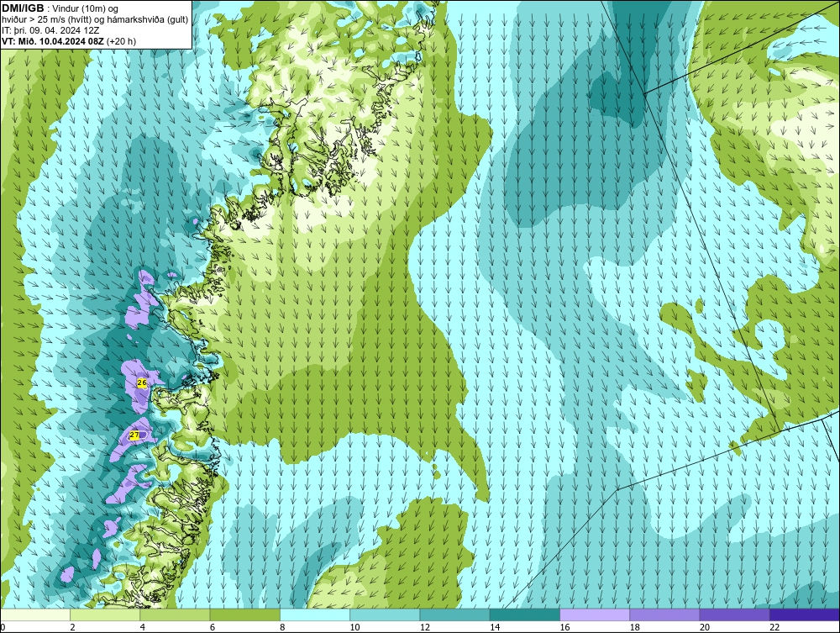Screen dimensions: 840x633
Task: Click the 'IT: þri. 09. 04. 2024 12Z' line
Action: (x=50, y=30)
